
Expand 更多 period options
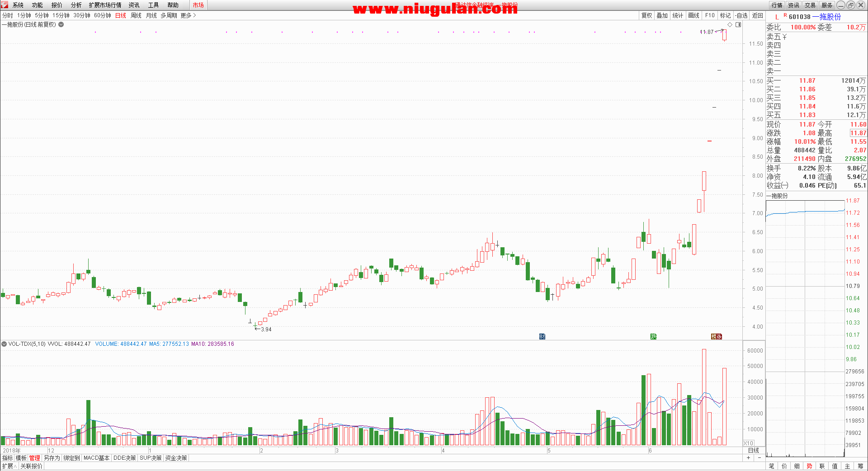tap(188, 15)
